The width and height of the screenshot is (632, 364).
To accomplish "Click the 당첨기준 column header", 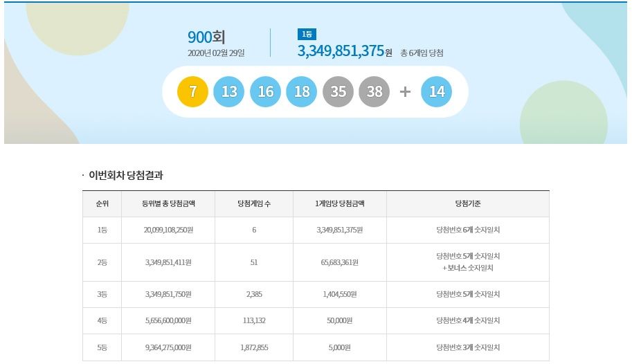I will pos(468,204).
